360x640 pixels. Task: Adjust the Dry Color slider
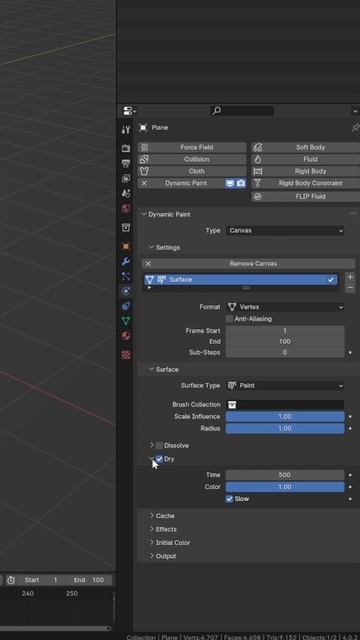[x=285, y=487]
